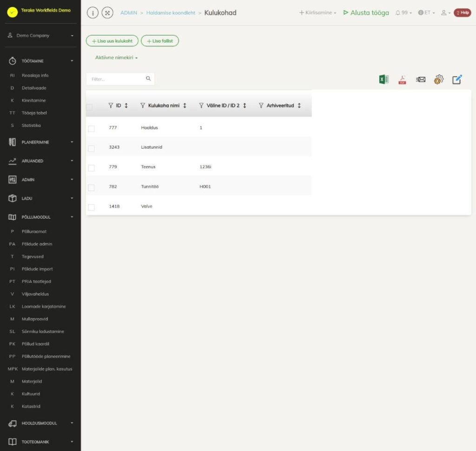The width and height of the screenshot is (476, 451).
Task: Open the Demo Company dropdown
Action: [x=41, y=35]
